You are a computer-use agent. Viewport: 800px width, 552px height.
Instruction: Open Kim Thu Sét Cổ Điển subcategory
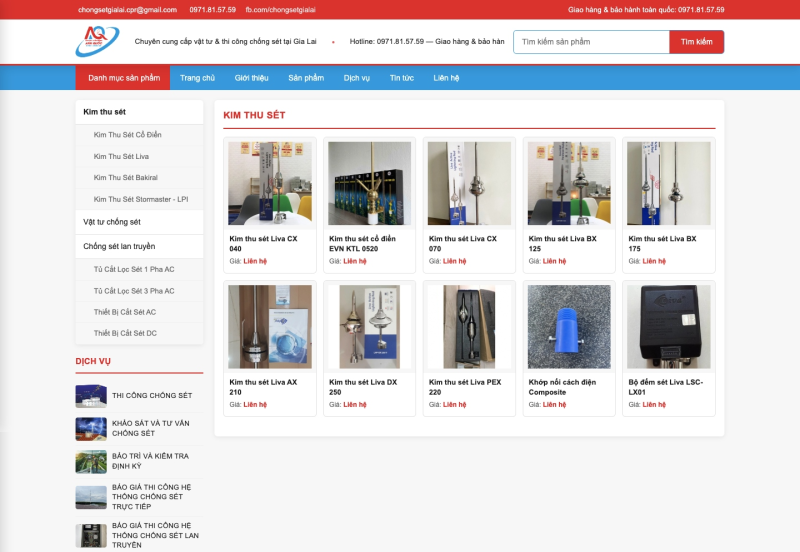coord(139,135)
